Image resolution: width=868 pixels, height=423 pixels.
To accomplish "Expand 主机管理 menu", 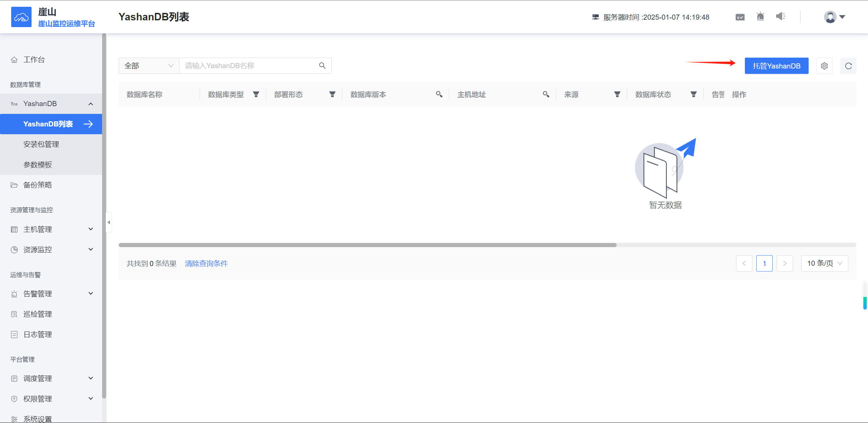I will (x=51, y=229).
